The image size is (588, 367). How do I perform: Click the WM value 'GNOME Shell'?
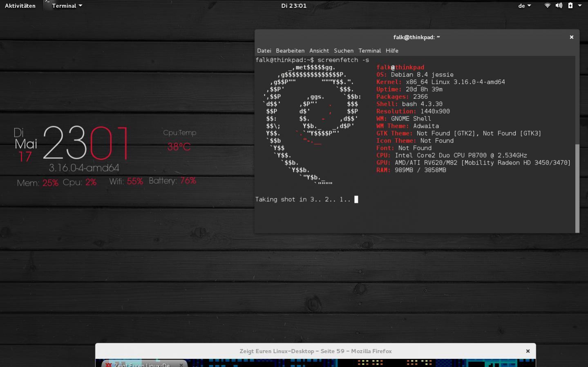411,119
